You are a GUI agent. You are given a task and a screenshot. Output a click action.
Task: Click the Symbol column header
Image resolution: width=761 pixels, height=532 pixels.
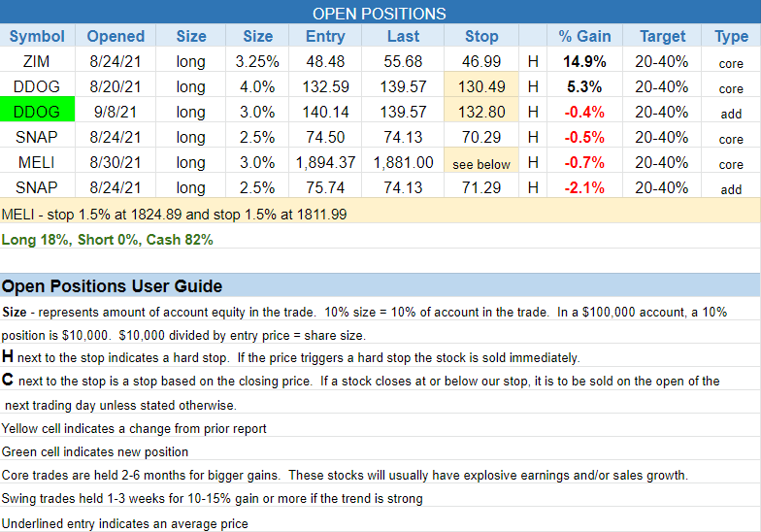click(x=37, y=36)
